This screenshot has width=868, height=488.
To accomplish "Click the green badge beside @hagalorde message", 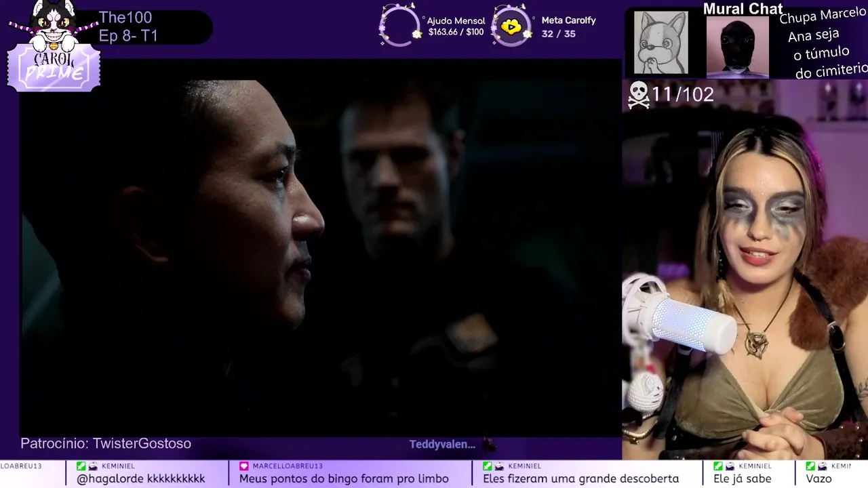I will coord(81,466).
